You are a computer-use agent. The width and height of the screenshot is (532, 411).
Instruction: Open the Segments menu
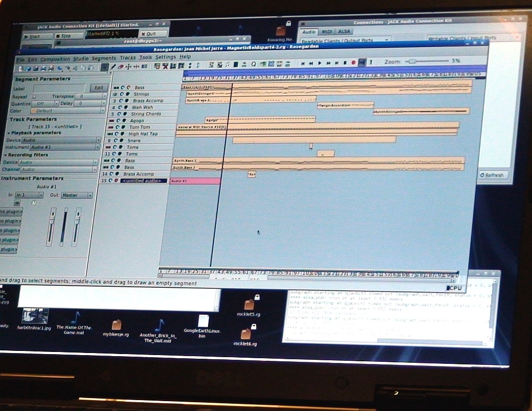104,58
